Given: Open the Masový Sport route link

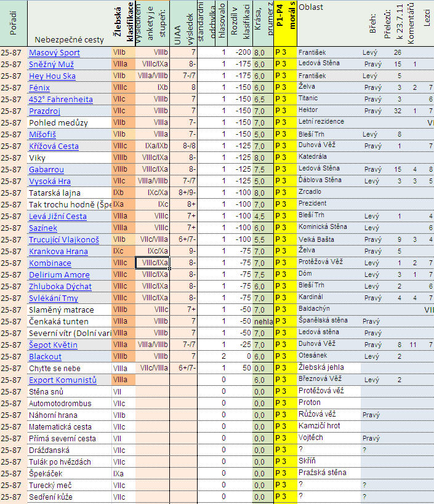Looking at the screenshot, I should pyautogui.click(x=54, y=52).
